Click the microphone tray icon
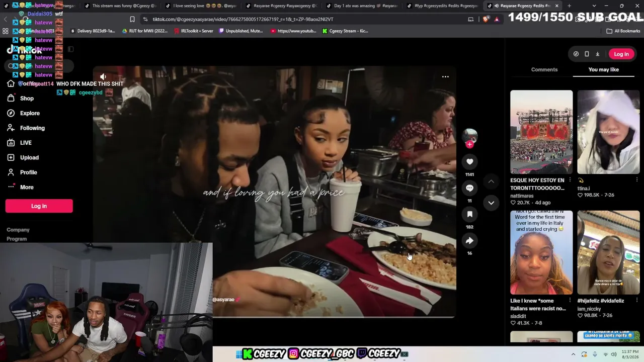Viewport: 644px width, 362px height. pyautogui.click(x=595, y=354)
